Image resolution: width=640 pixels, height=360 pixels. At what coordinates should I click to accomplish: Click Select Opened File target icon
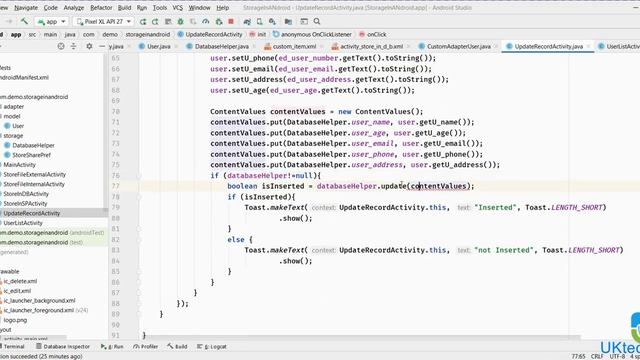point(61,47)
